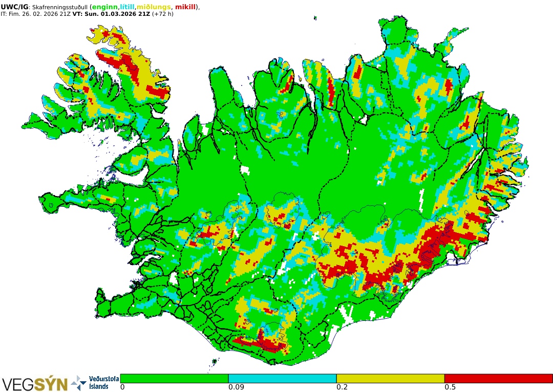Click the valid time 'Sun. 01.03.2026 21Z'
The width and height of the screenshot is (553, 392).
(117, 14)
